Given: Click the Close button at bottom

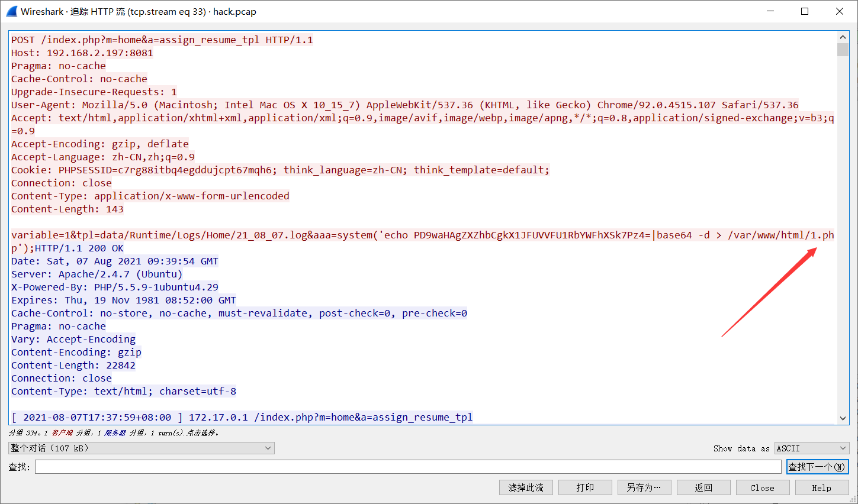Looking at the screenshot, I should pos(763,487).
